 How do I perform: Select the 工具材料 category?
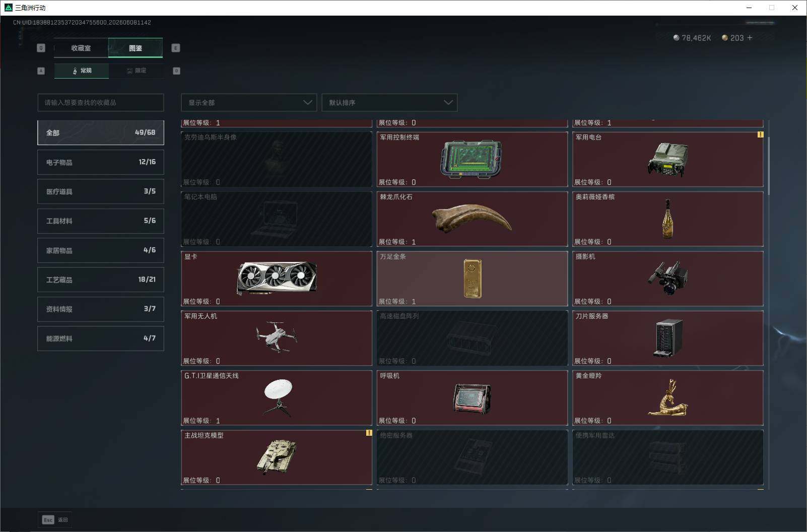coord(101,221)
